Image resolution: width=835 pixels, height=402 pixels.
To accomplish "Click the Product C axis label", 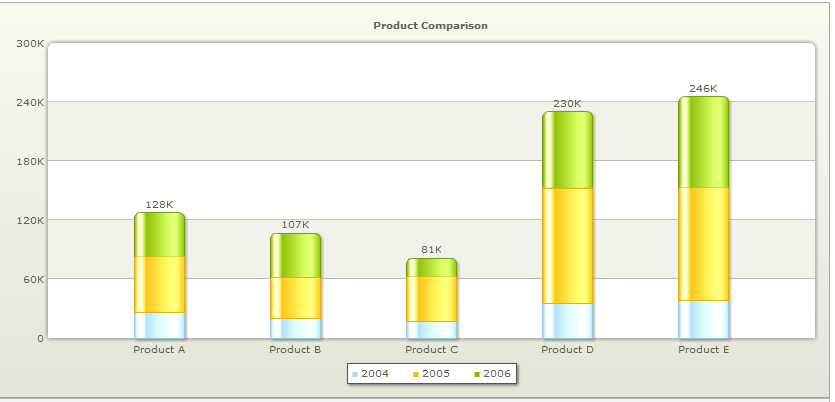I will 431,350.
